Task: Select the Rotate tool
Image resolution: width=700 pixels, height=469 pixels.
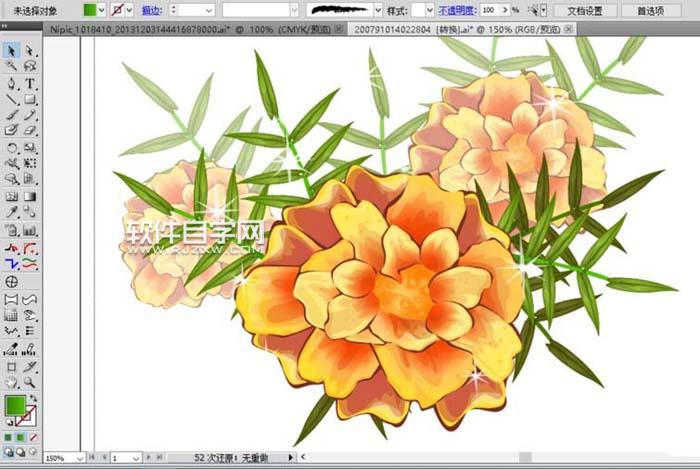Action: click(x=12, y=148)
